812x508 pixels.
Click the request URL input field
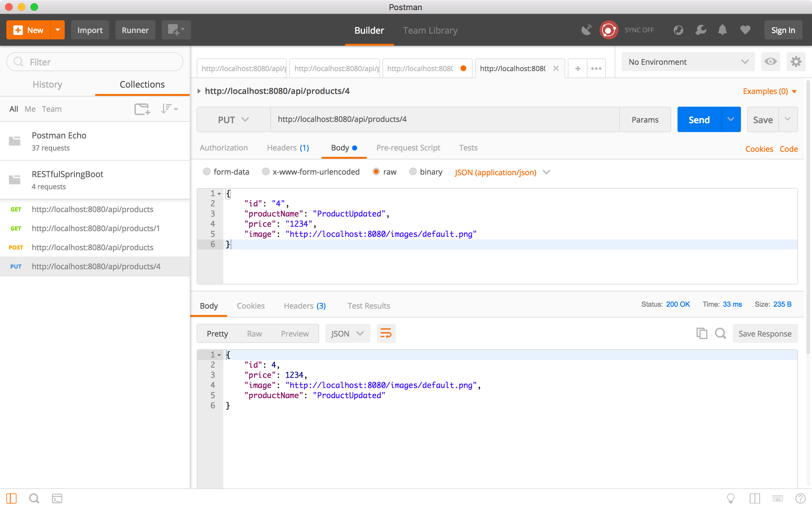click(x=445, y=120)
